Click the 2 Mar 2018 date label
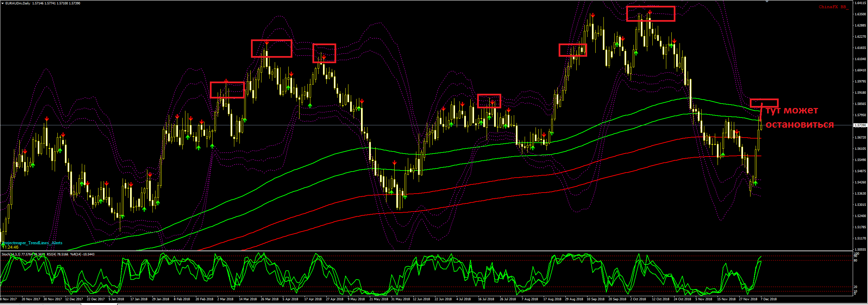 225,299
